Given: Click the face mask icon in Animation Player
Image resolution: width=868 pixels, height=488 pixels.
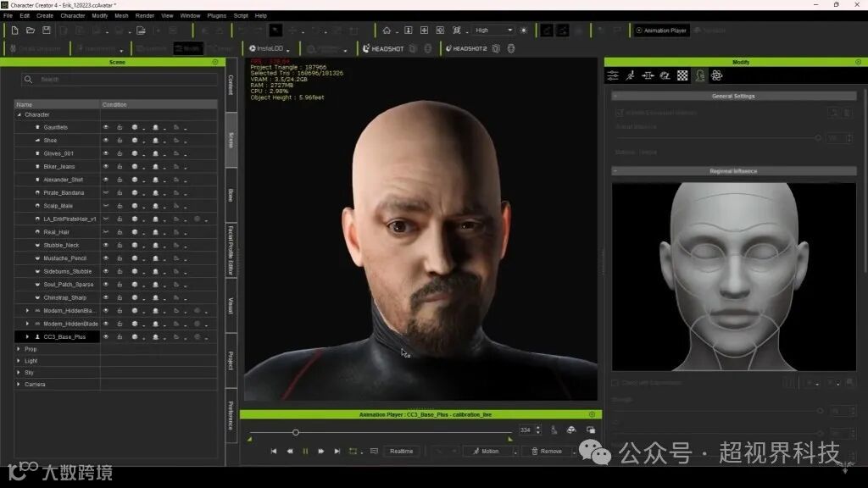Looking at the screenshot, I should click(x=571, y=430).
